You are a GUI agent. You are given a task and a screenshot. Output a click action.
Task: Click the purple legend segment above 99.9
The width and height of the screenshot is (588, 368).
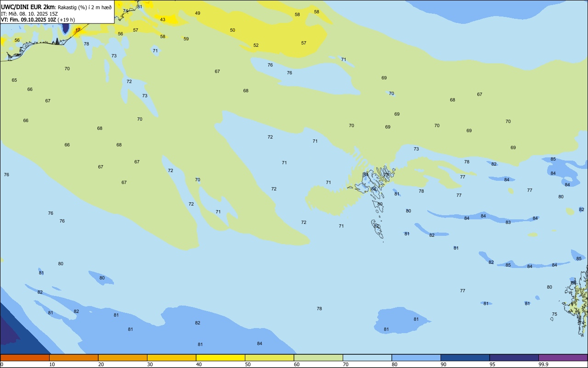click(x=563, y=357)
